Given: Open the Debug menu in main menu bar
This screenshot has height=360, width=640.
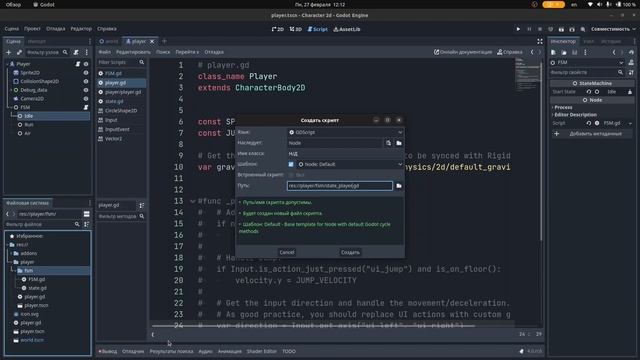Looking at the screenshot, I should [56, 29].
